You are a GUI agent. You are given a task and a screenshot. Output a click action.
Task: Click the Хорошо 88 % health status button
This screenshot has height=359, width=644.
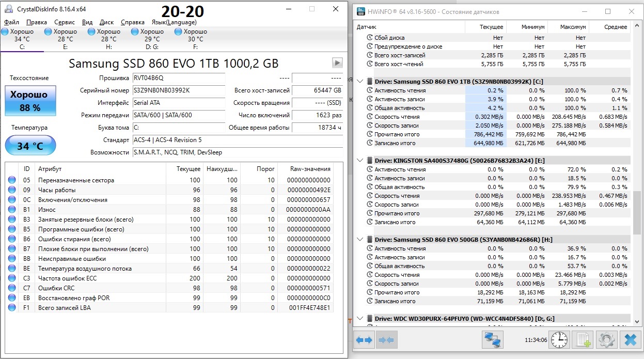tap(30, 101)
